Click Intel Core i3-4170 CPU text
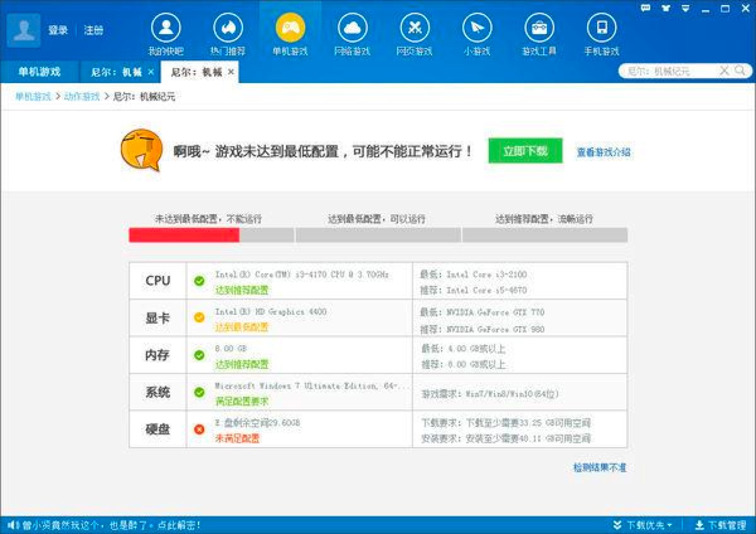 pyautogui.click(x=302, y=275)
